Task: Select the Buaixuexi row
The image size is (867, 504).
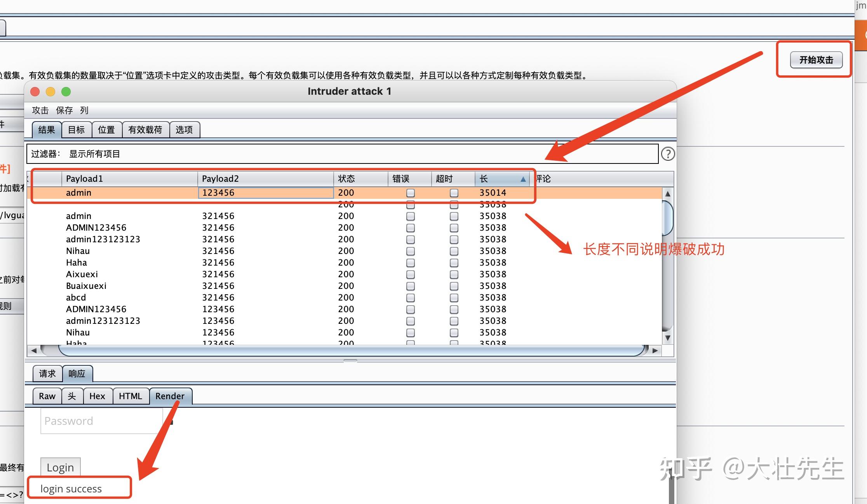Action: tap(344, 286)
